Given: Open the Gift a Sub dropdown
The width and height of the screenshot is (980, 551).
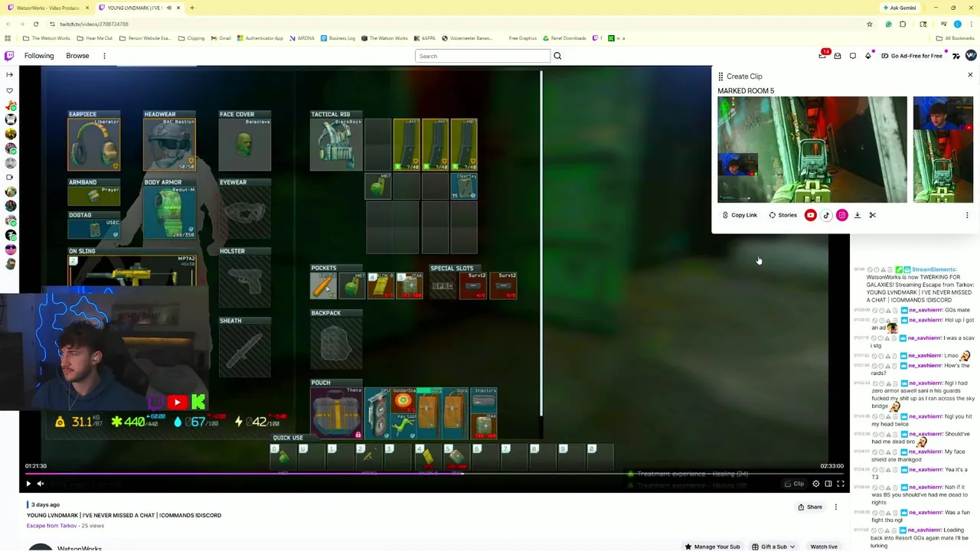Looking at the screenshot, I should pos(773,546).
